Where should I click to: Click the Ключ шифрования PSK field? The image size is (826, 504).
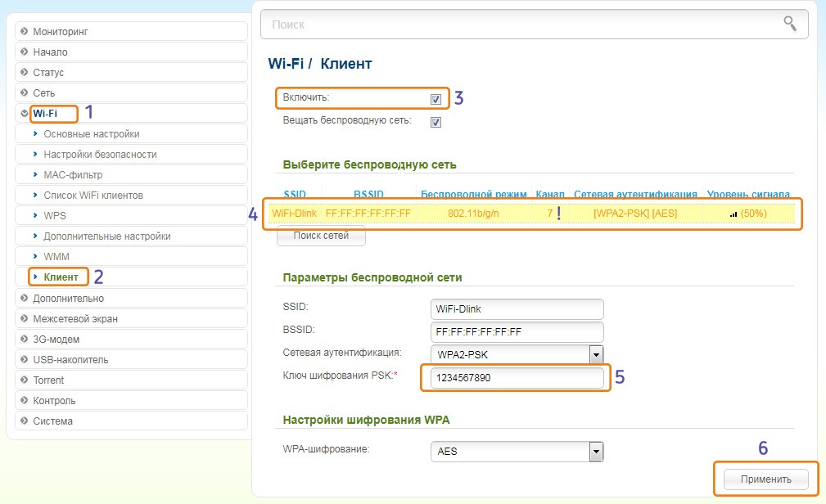point(517,378)
